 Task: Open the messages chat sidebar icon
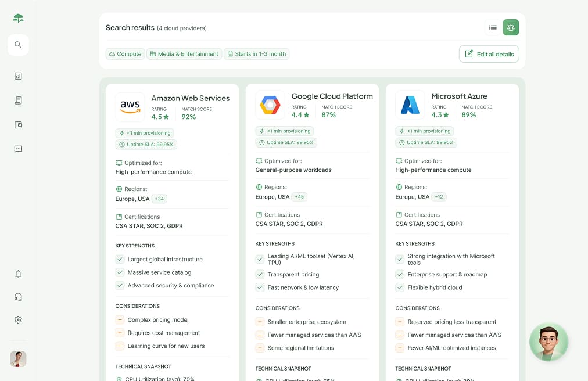[x=18, y=149]
